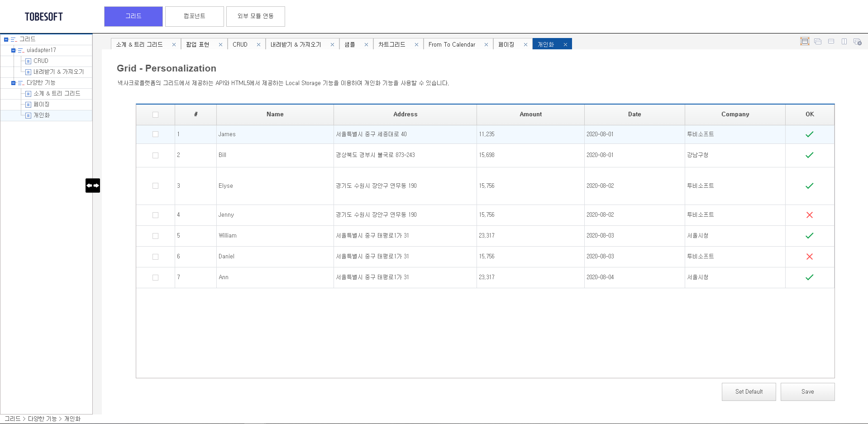
Task: Click the cascade windows layout icon
Action: point(818,41)
